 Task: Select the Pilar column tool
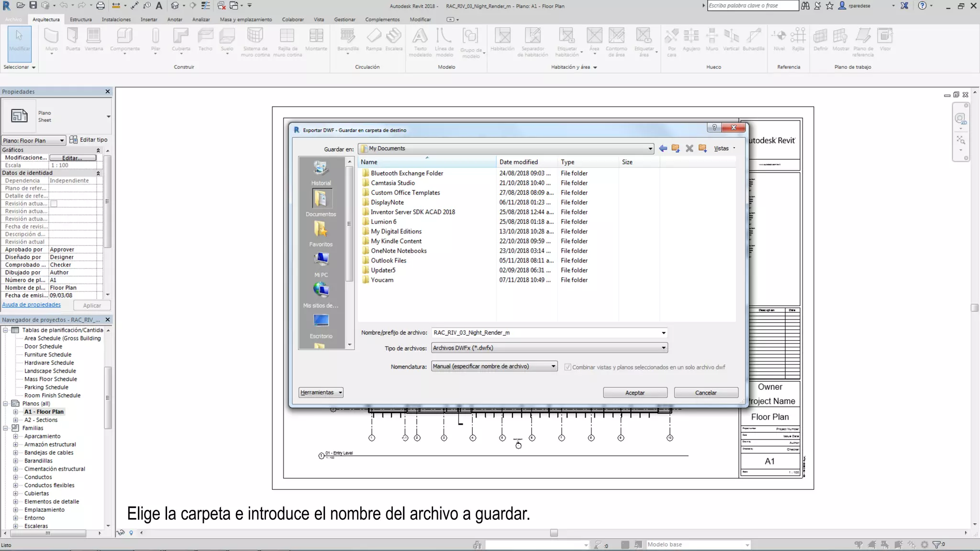click(156, 40)
